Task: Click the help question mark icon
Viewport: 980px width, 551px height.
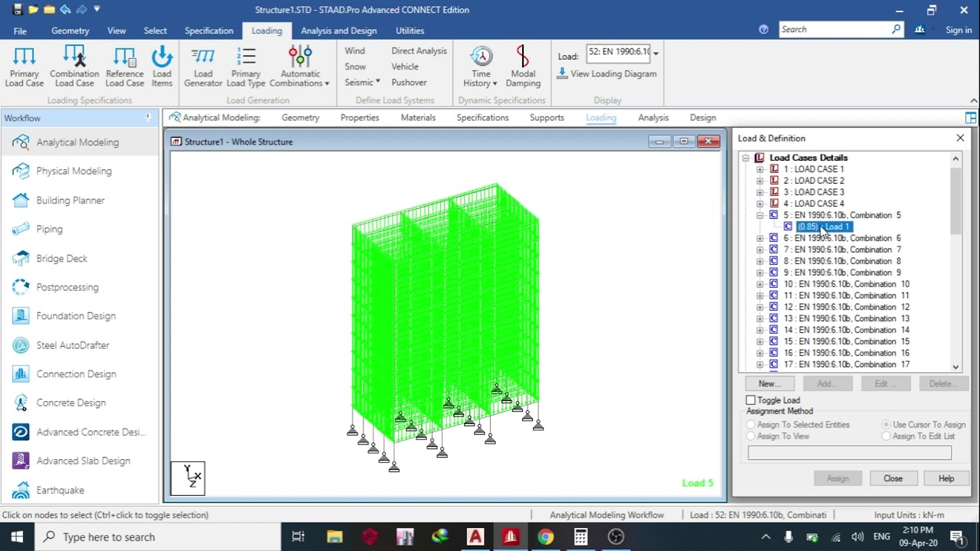Action: point(763,30)
